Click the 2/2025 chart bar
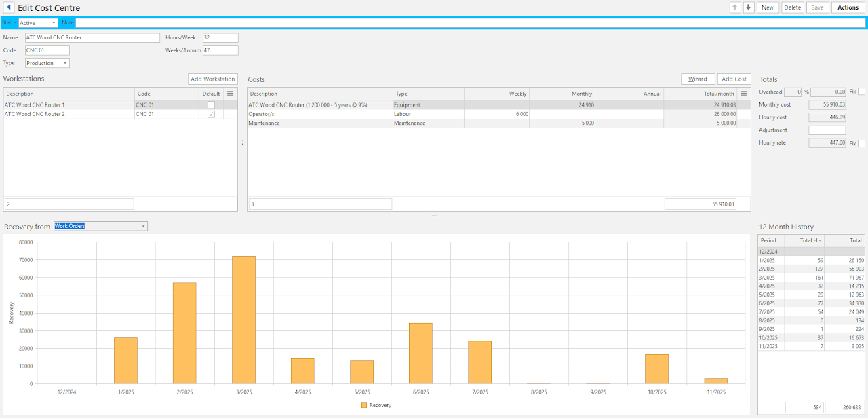This screenshot has height=418, width=868. click(184, 333)
